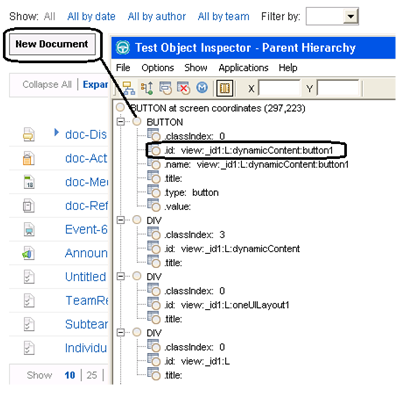Viewport: 400px width, 400px height.
Task: Click the property icon for the .name: row
Action: coord(154,163)
